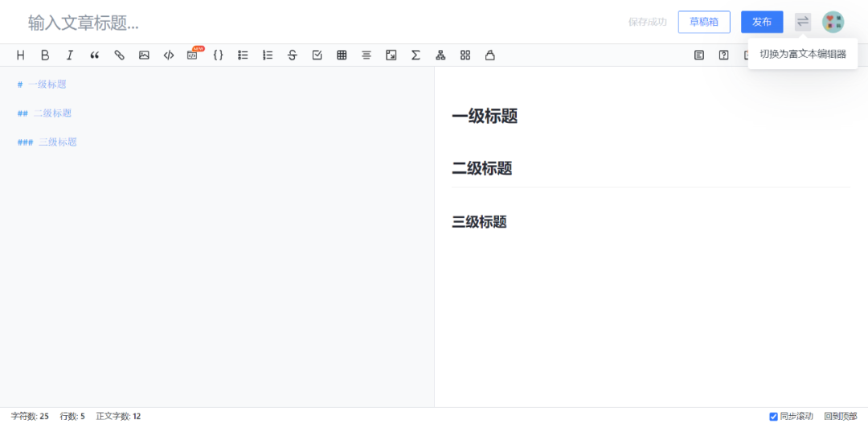This screenshot has width=868, height=424.
Task: Click the 字符数: 25 status entry
Action: click(x=30, y=416)
